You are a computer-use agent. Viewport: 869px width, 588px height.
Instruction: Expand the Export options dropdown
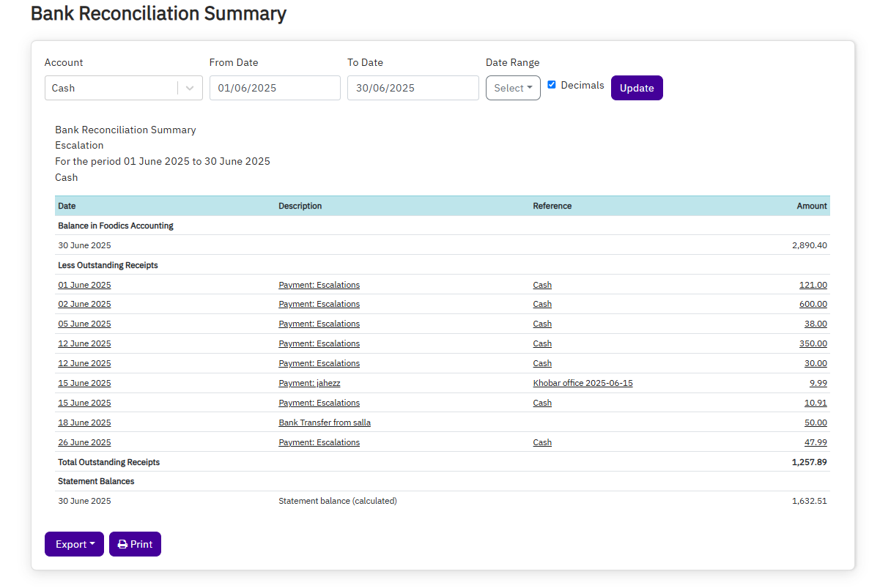pos(73,544)
